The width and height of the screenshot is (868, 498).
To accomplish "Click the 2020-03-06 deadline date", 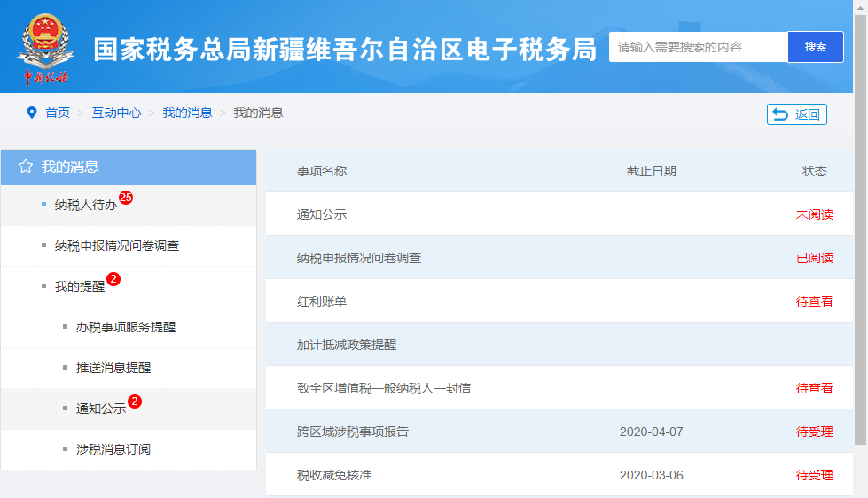I will tap(651, 475).
